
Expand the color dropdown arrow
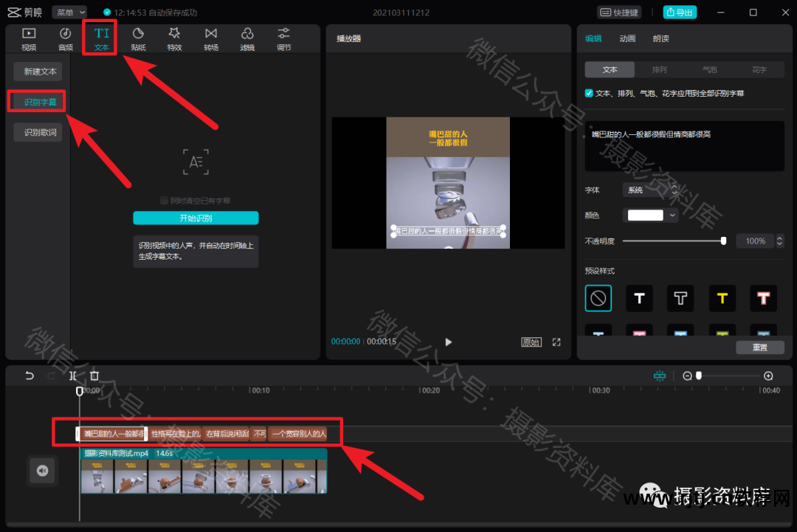coord(672,215)
